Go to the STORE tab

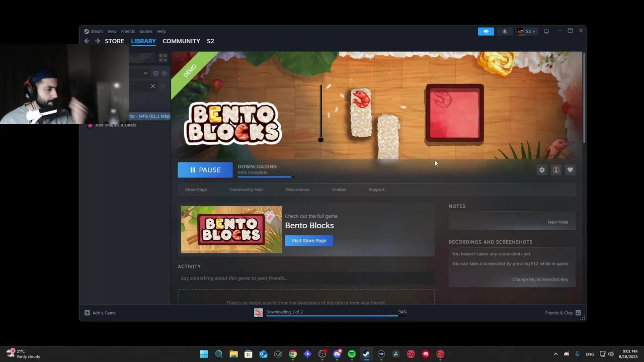tap(114, 41)
